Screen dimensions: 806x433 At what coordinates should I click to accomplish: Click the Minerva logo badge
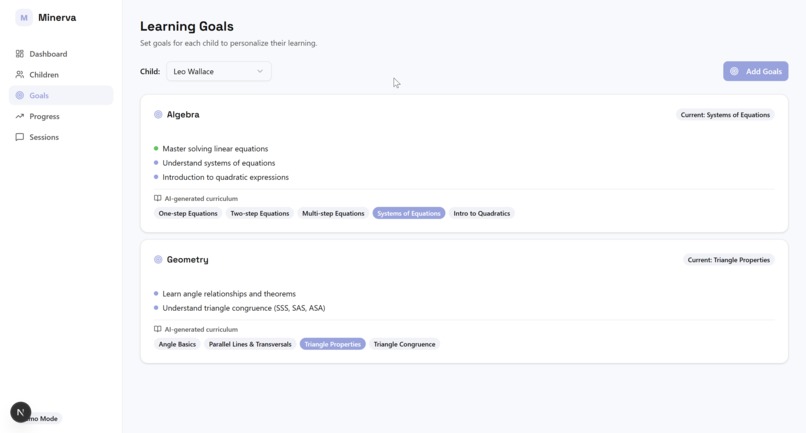tap(24, 17)
